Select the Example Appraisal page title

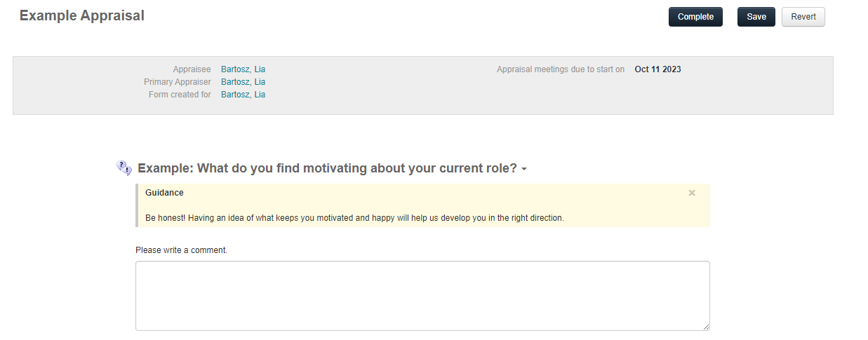coord(82,15)
